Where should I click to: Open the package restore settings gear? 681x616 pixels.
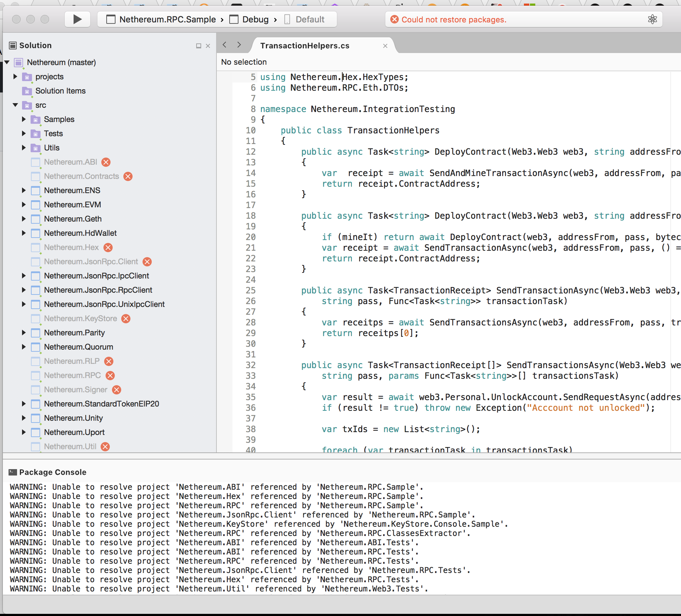pyautogui.click(x=653, y=19)
